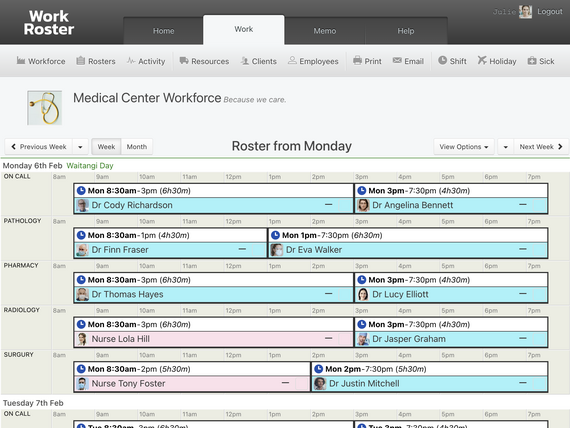Click the Monday 6th Feb heading

tap(33, 166)
